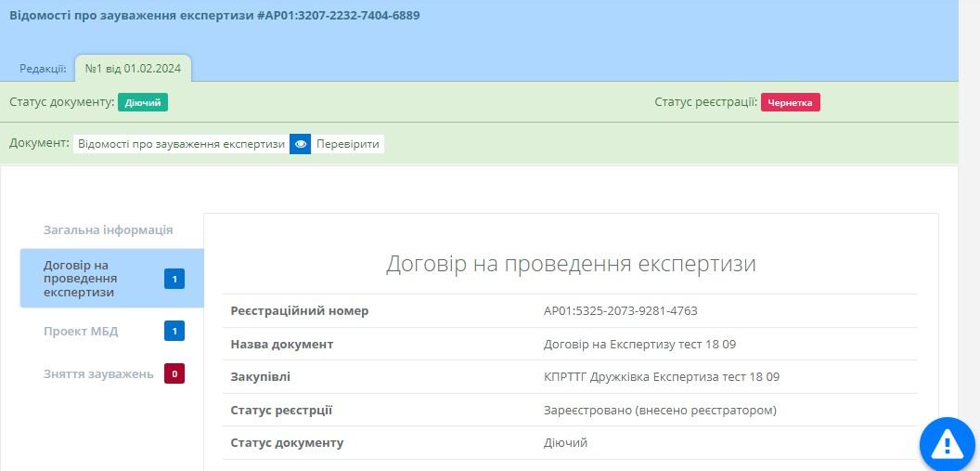
Task: Open the Відомості про зауваження експертизи document link
Action: click(181, 144)
